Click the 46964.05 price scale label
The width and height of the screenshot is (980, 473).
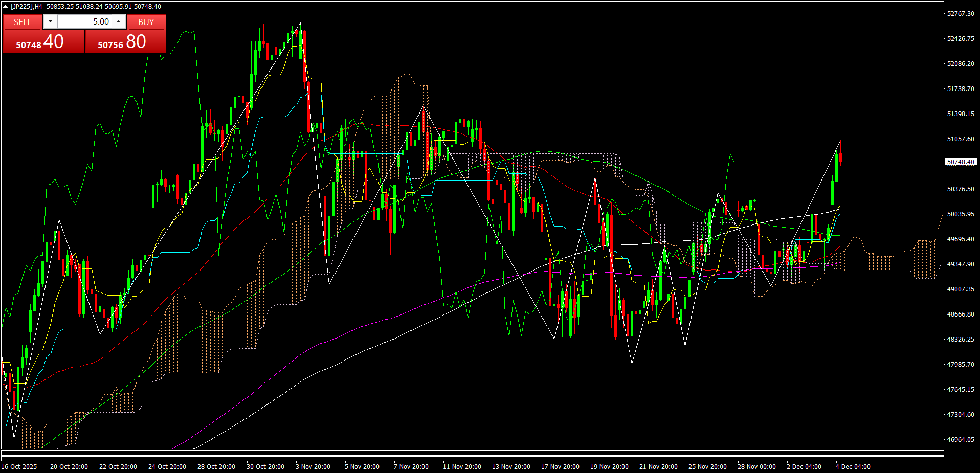click(960, 439)
